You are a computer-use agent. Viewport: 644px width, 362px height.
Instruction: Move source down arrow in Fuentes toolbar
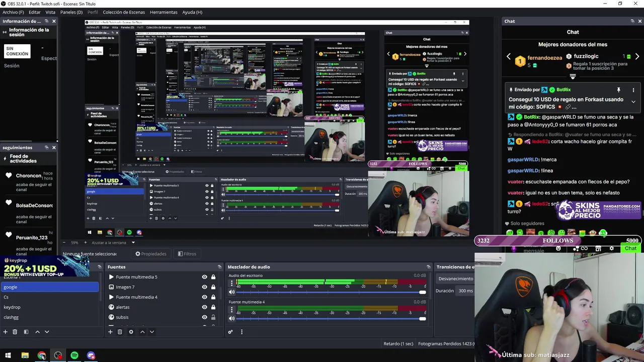coord(152,332)
